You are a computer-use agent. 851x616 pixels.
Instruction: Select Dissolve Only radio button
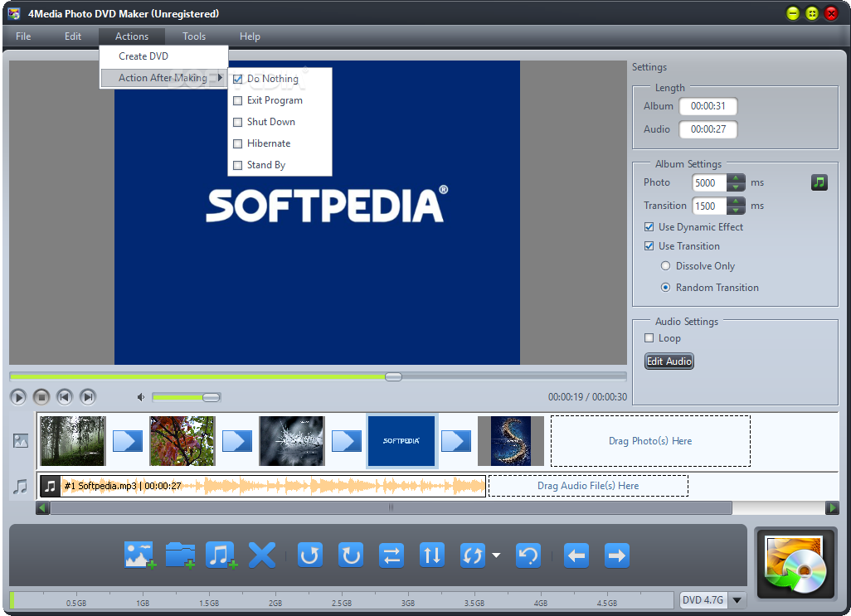click(665, 265)
